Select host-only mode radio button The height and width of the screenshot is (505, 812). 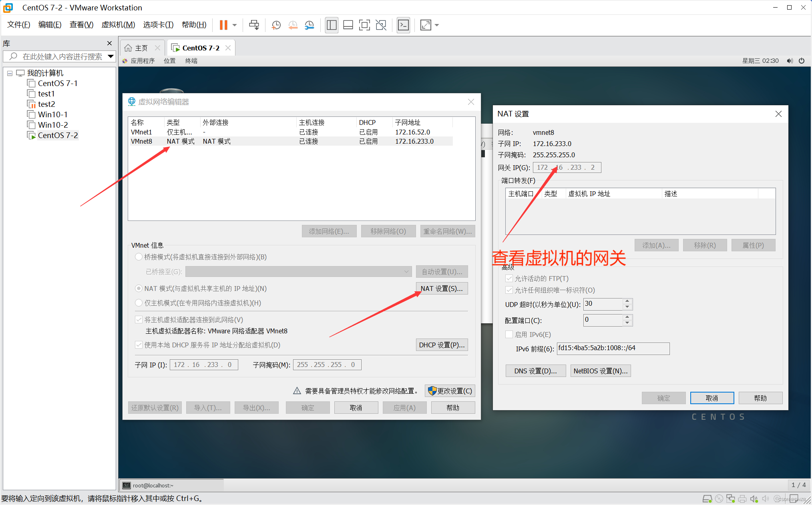[x=139, y=303]
